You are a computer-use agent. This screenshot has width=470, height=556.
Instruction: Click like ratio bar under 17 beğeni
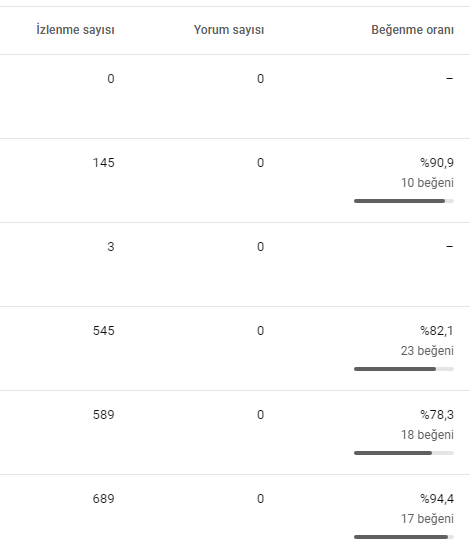404,537
